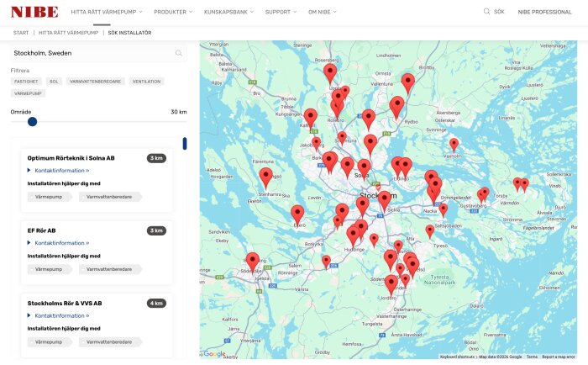This screenshot has width=588, height=365.
Task: Click magnifier icon in location search field
Action: click(179, 53)
